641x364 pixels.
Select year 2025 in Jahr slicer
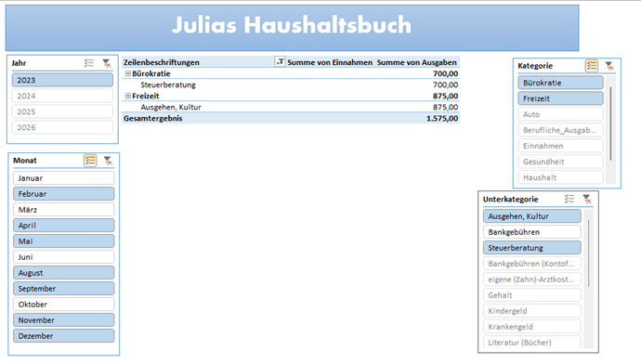click(x=62, y=111)
